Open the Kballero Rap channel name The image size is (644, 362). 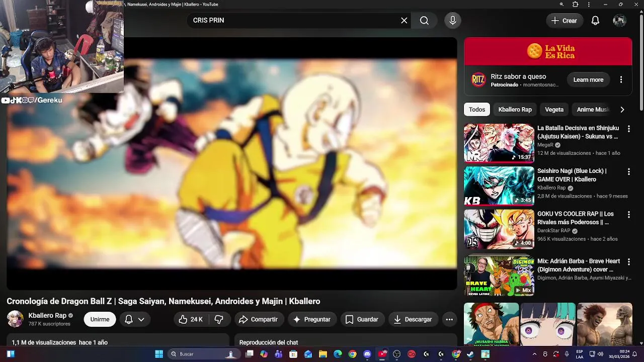click(47, 315)
